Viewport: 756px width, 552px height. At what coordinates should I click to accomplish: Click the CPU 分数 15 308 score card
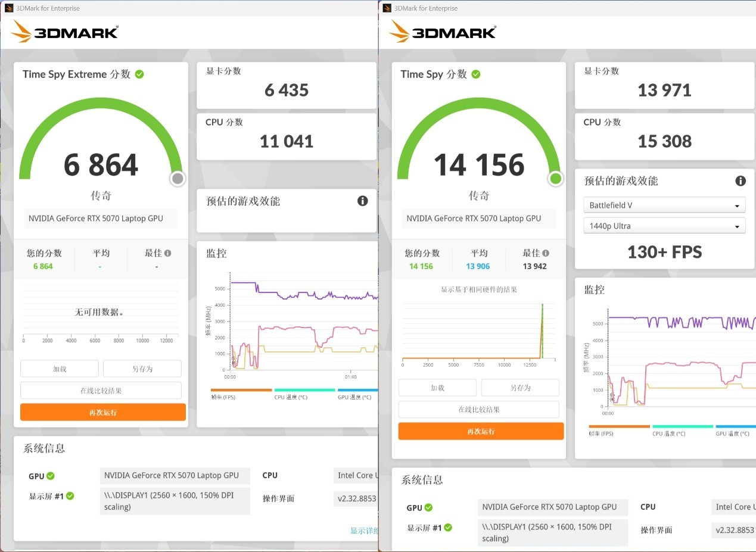click(x=664, y=136)
